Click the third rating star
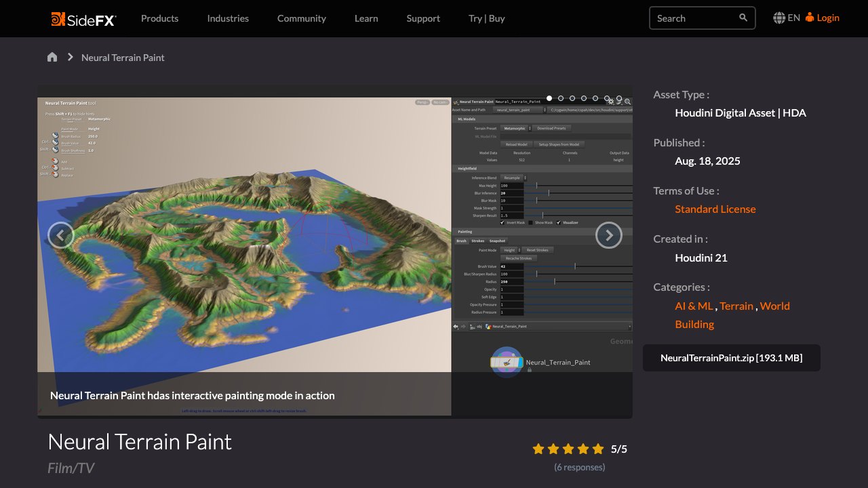The image size is (868, 488). [568, 449]
